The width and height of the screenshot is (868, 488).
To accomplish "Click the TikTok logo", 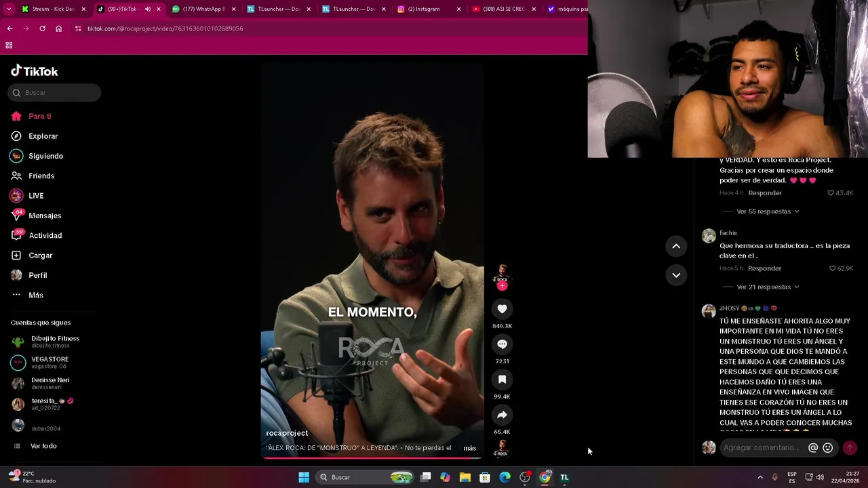I will coord(35,71).
